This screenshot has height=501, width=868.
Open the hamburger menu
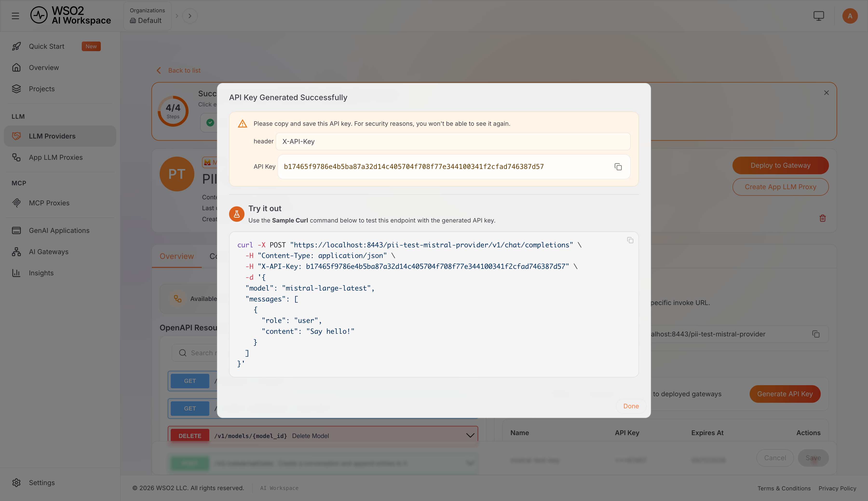(x=15, y=16)
